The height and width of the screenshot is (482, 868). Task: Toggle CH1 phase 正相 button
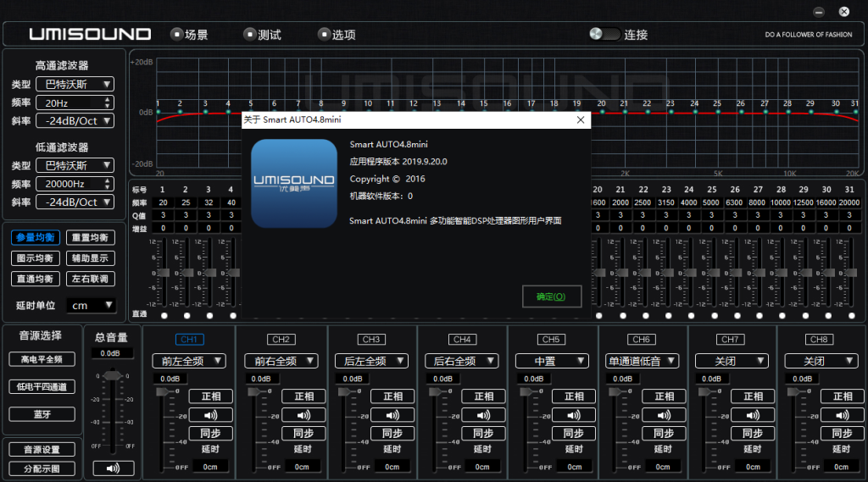pos(210,396)
